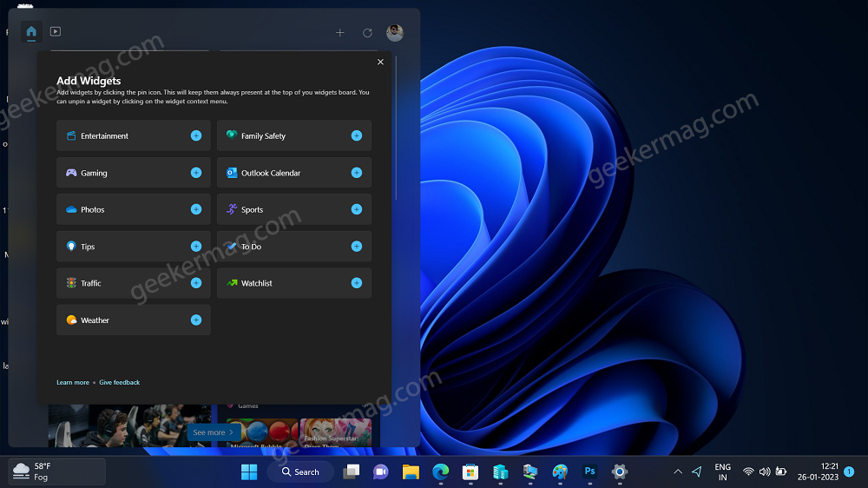This screenshot has width=868, height=488.
Task: Pin the Photos widget with its plus icon
Action: pos(196,209)
